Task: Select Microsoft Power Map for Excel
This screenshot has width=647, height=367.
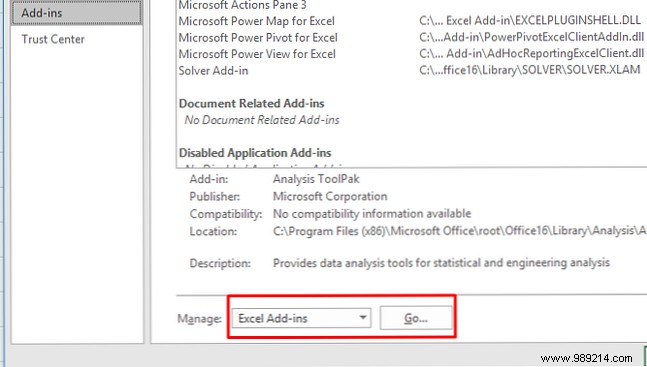Action: (x=256, y=21)
